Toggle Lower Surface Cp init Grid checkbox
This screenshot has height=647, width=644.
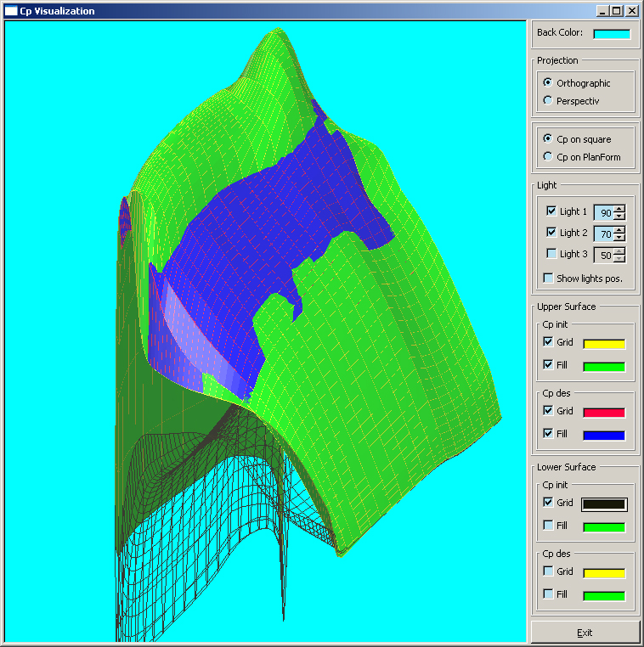(x=548, y=502)
